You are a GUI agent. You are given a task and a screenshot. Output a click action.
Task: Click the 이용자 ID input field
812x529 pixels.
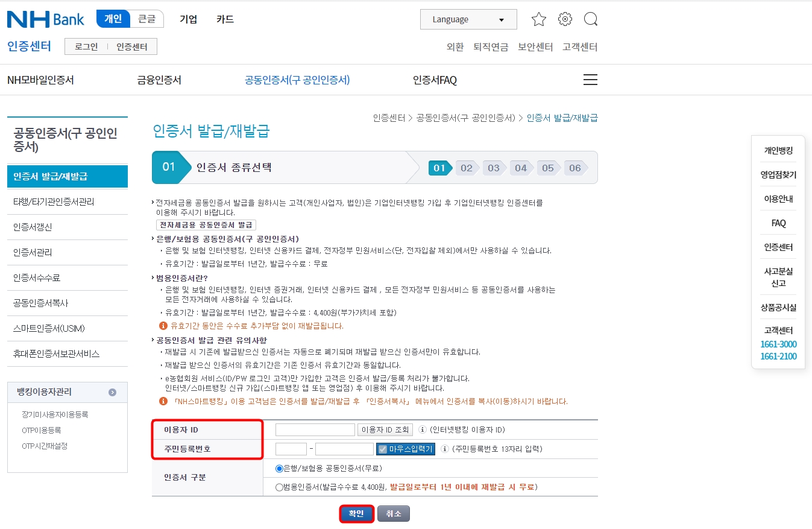[315, 429]
